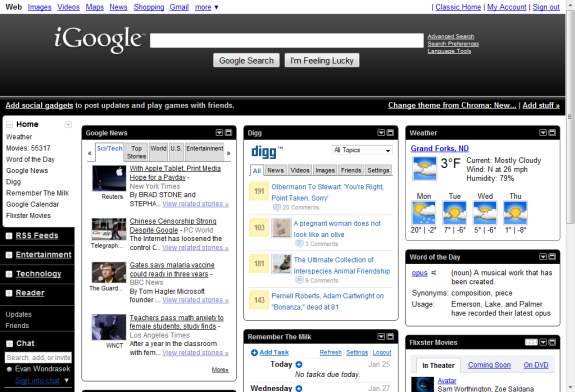Screen dimensions: 575x392
Task: Maximize the Weather gadget
Action: click(552, 132)
